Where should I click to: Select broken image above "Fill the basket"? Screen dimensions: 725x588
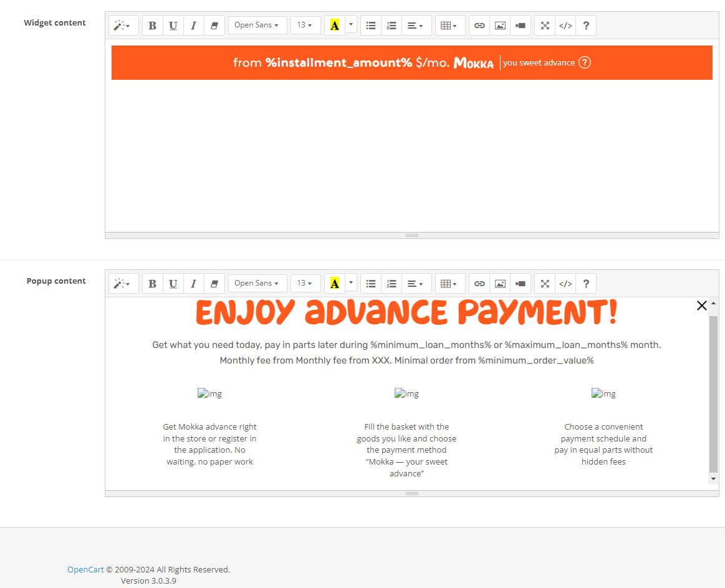point(406,393)
